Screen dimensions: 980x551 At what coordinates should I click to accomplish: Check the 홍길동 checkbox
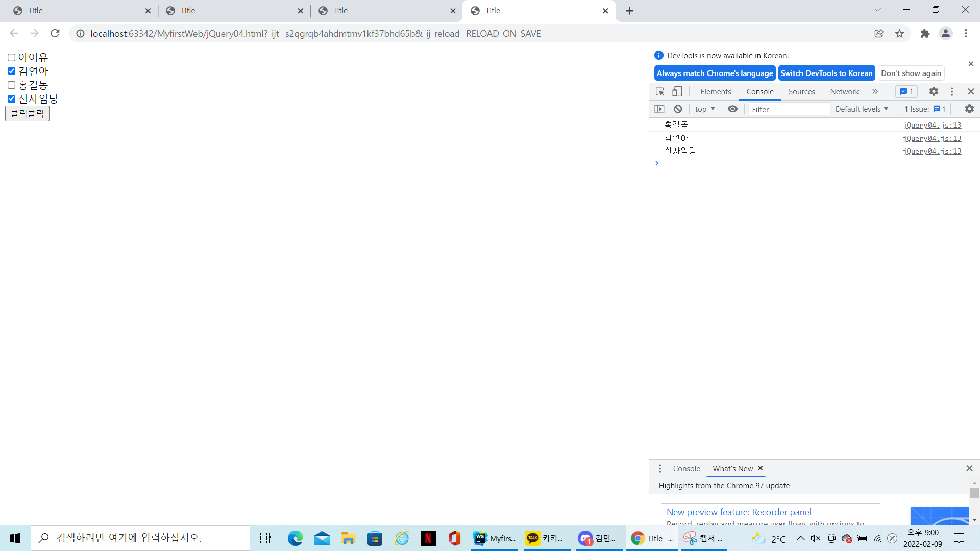(x=11, y=85)
